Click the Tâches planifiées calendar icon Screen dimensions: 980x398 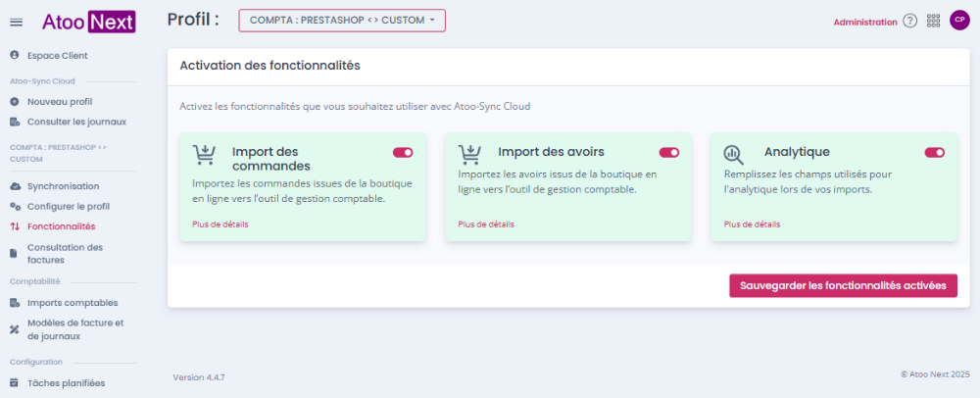pyautogui.click(x=15, y=383)
